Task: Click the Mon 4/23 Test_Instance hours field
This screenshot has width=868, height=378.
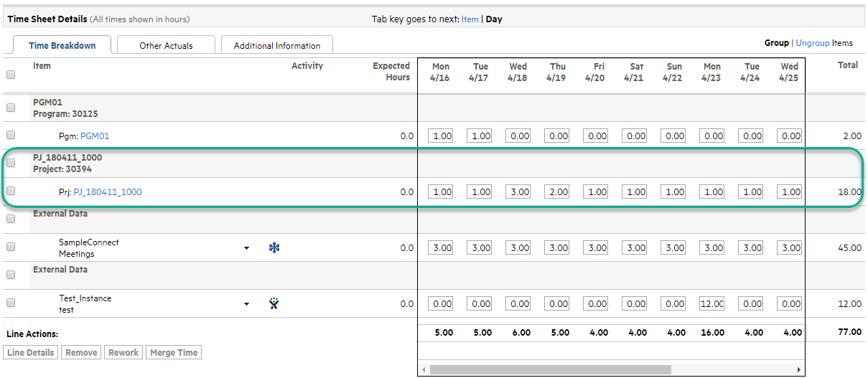Action: pos(713,303)
